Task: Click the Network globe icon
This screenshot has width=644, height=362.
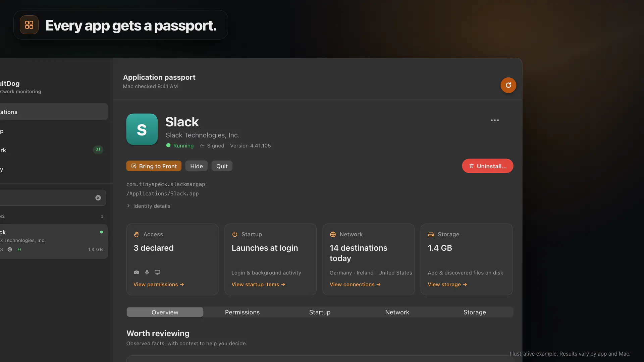Action: (333, 235)
